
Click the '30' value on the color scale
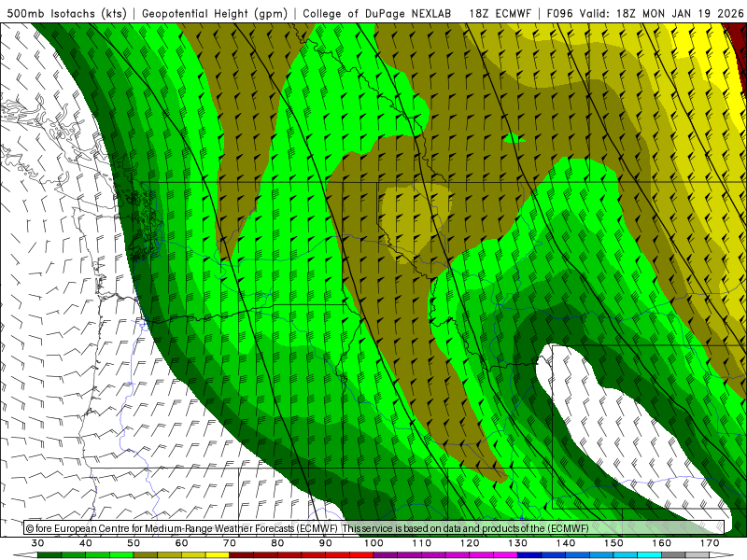pos(37,543)
